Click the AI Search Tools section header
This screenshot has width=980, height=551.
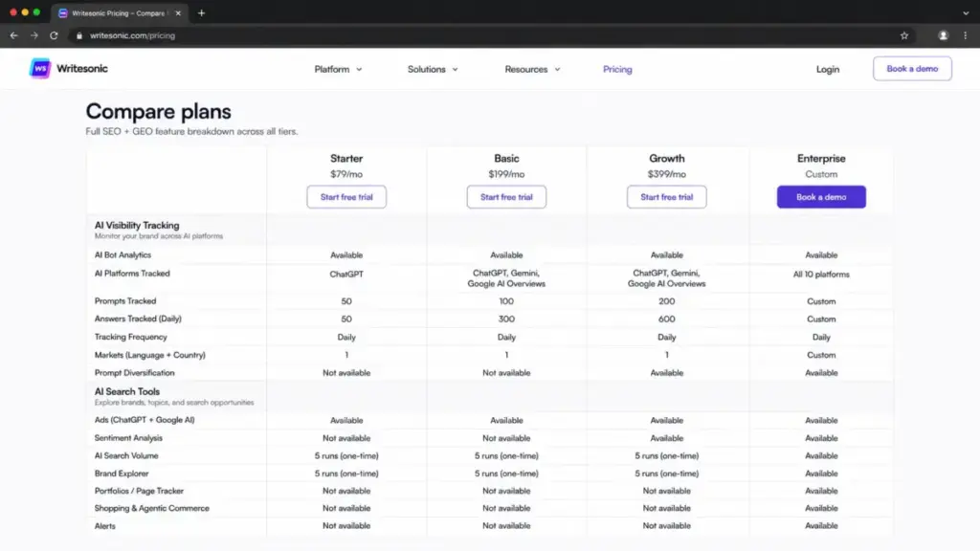(x=127, y=391)
